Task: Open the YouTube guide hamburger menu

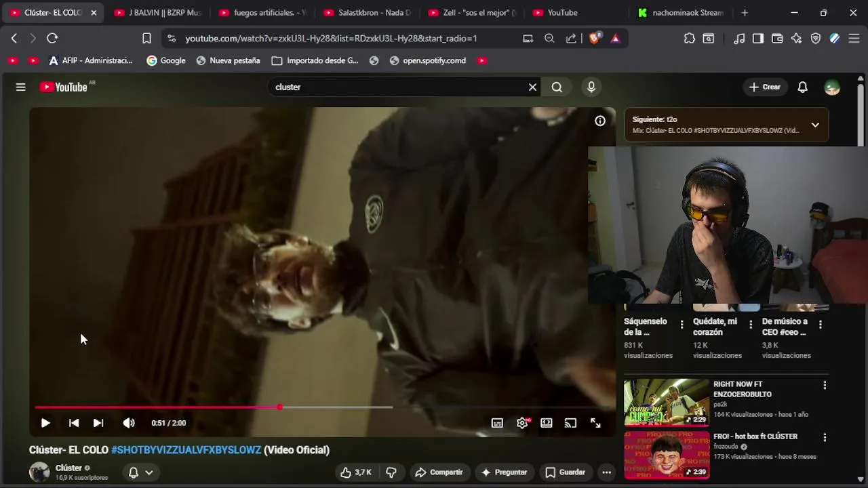Action: click(x=21, y=87)
